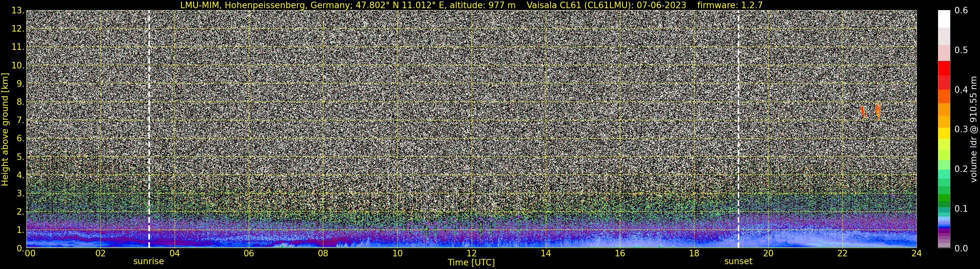The image size is (980, 269).
Task: Click the 'Height above ground [km]' axis label
Action: tap(5, 129)
